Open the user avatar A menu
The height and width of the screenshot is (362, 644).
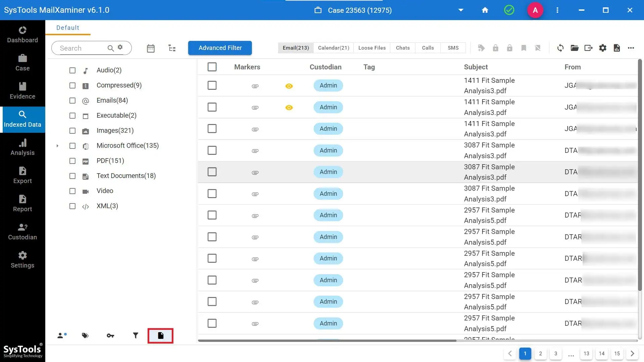[x=535, y=10]
